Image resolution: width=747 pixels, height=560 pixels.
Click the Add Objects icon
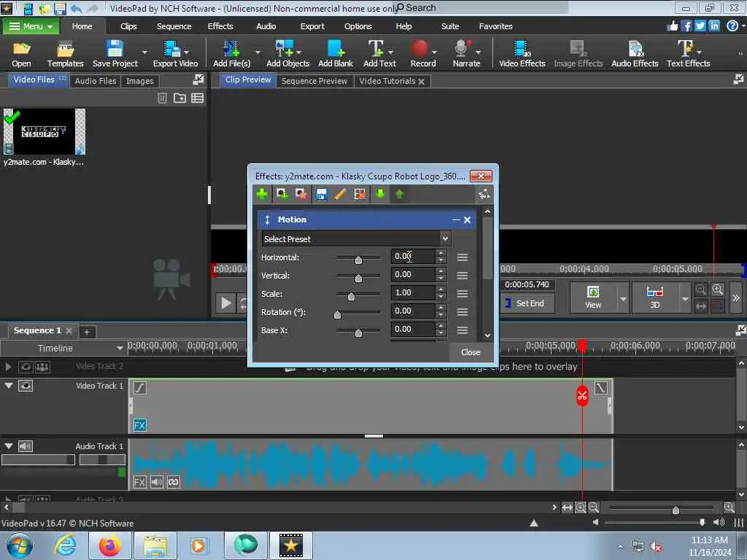tap(287, 54)
